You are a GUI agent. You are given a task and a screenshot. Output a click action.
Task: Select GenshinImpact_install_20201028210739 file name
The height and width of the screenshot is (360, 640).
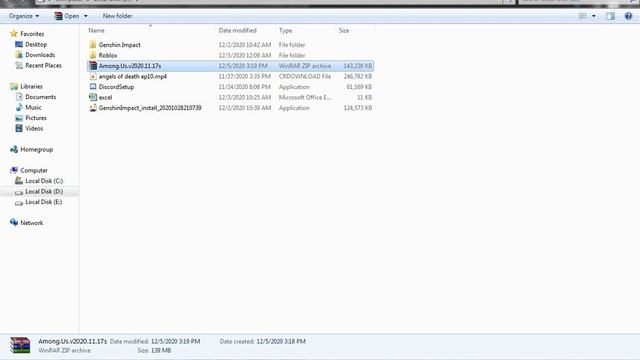(150, 108)
